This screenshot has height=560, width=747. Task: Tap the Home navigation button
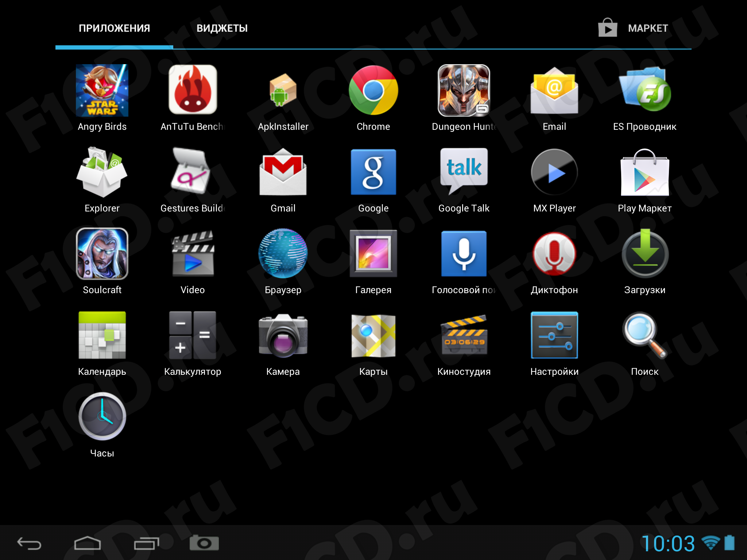[88, 543]
